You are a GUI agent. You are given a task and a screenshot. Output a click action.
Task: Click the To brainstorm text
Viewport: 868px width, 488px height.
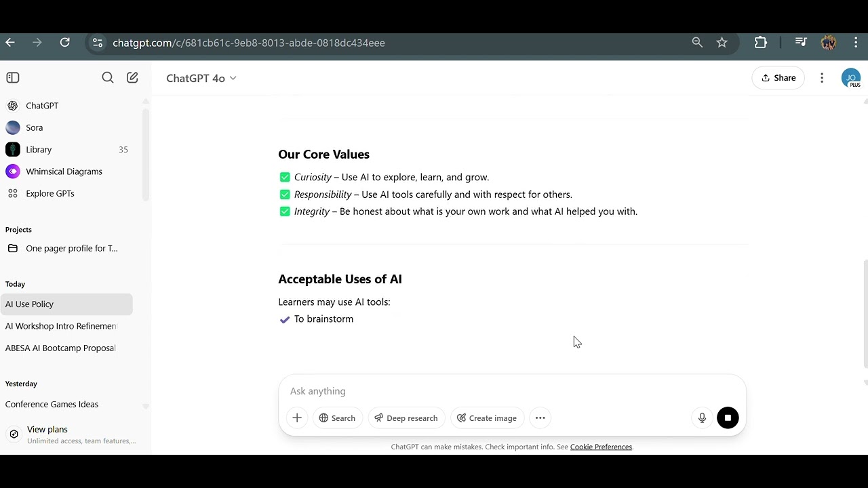click(323, 319)
